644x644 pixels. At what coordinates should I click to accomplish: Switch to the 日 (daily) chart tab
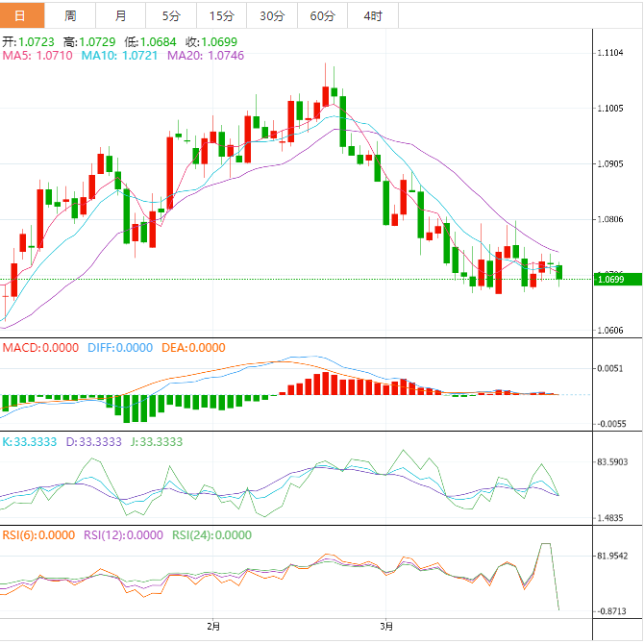(22, 15)
